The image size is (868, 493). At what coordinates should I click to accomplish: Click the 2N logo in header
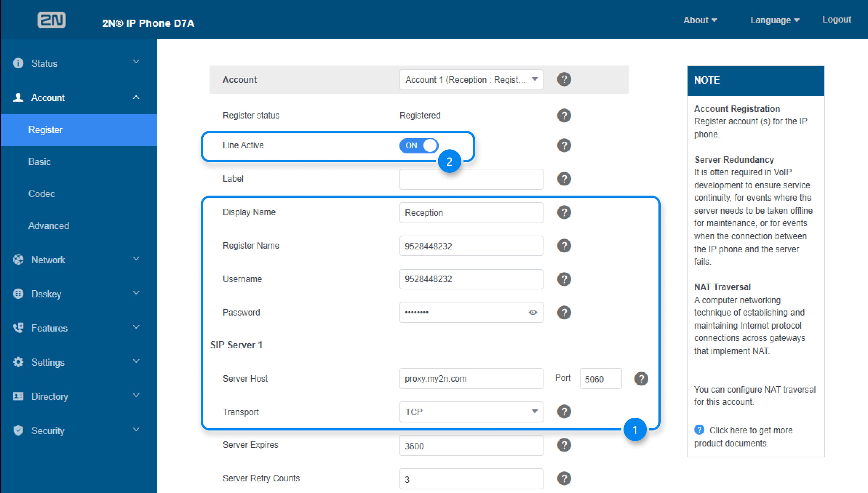(x=51, y=20)
